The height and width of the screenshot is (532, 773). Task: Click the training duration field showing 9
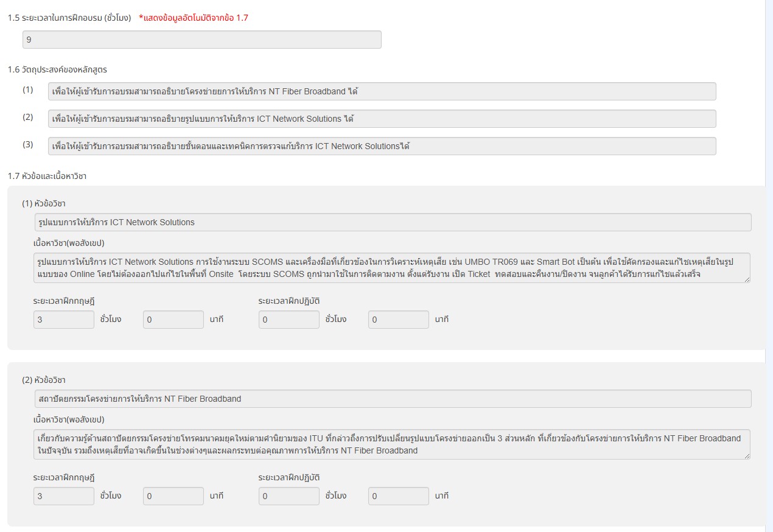pyautogui.click(x=202, y=40)
